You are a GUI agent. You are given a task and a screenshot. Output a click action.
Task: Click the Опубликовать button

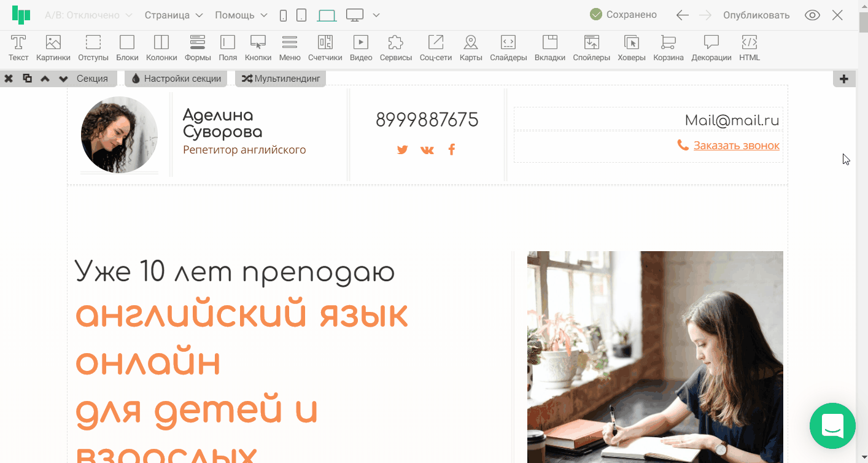click(756, 15)
